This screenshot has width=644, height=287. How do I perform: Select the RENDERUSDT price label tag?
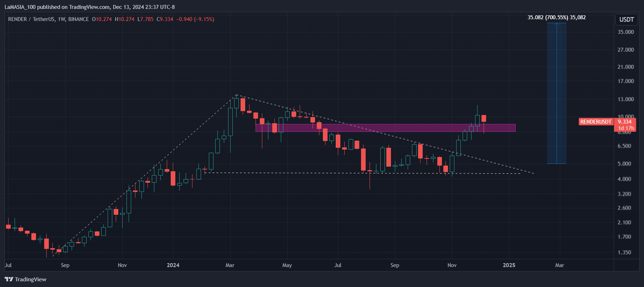(x=596, y=122)
